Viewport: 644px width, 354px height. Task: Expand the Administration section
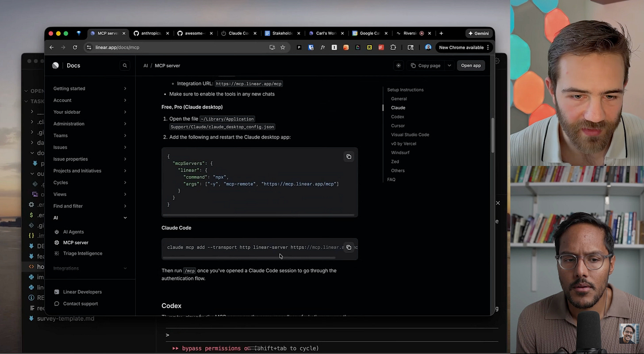click(x=90, y=124)
